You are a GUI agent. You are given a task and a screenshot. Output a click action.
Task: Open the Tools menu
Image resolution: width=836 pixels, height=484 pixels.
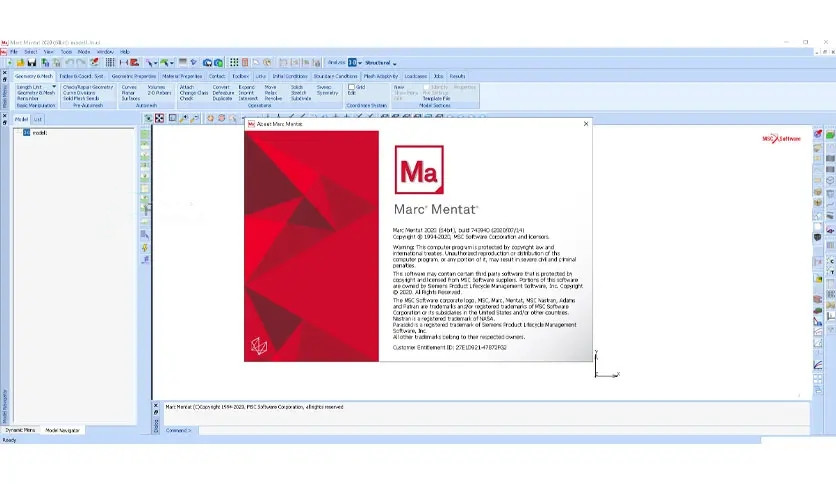pyautogui.click(x=66, y=52)
